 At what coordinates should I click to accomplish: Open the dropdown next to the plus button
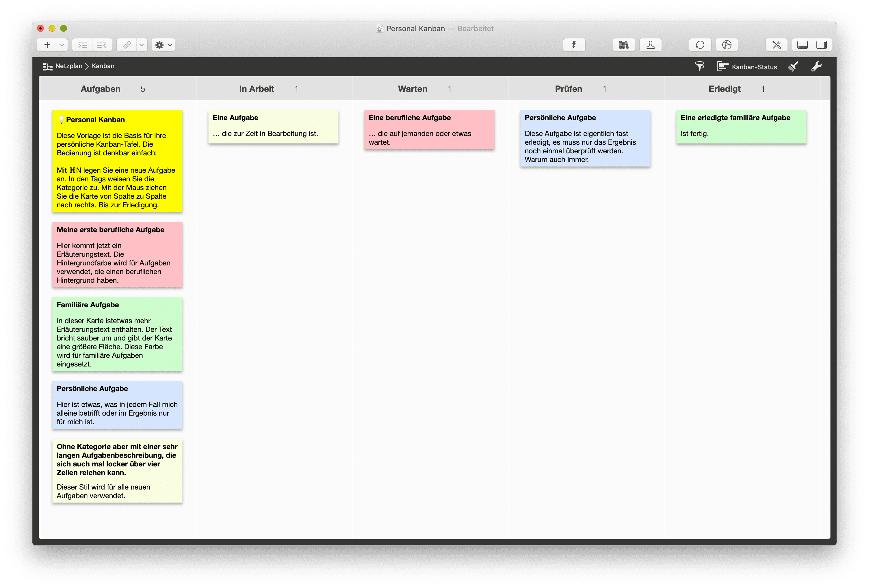(x=62, y=44)
